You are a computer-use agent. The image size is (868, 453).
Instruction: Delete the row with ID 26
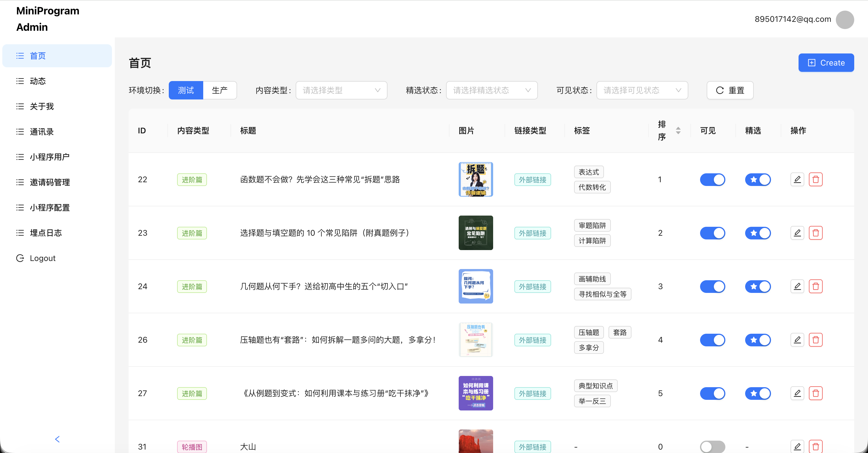click(x=815, y=340)
